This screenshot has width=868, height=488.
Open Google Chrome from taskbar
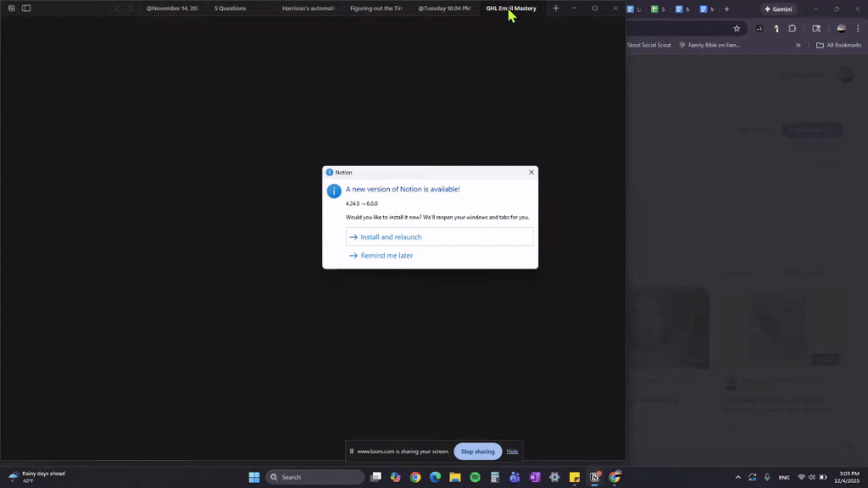pyautogui.click(x=415, y=477)
